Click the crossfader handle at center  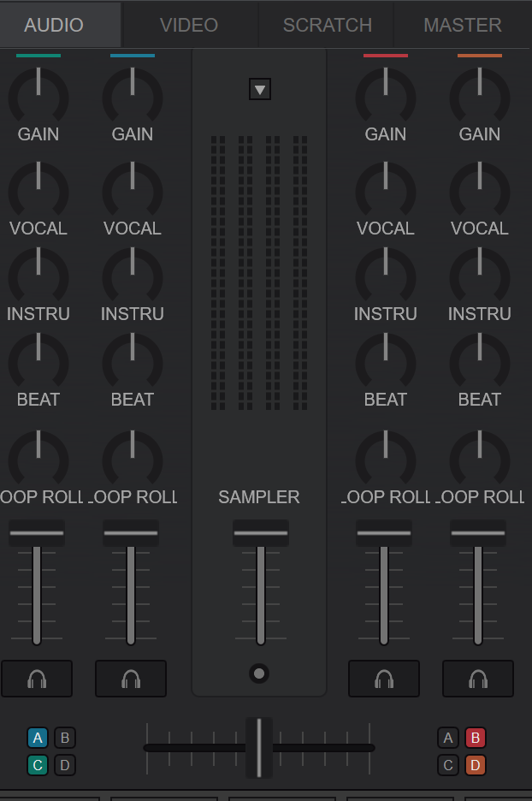tap(259, 747)
